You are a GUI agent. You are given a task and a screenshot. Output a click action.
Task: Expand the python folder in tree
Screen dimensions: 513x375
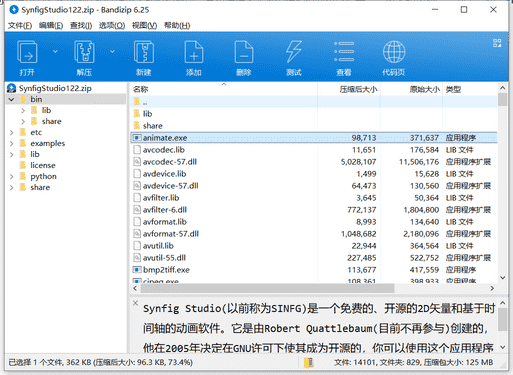tap(11, 176)
